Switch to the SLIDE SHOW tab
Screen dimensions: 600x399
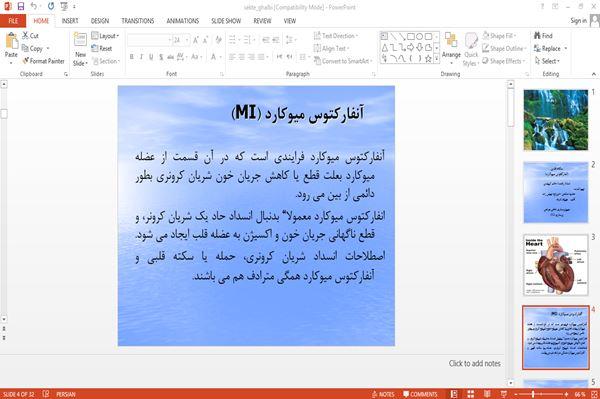tap(226, 21)
